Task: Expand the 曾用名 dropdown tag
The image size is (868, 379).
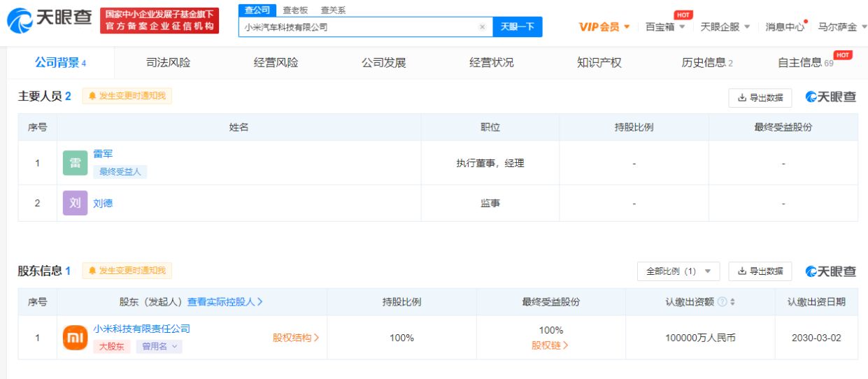Action: click(159, 346)
